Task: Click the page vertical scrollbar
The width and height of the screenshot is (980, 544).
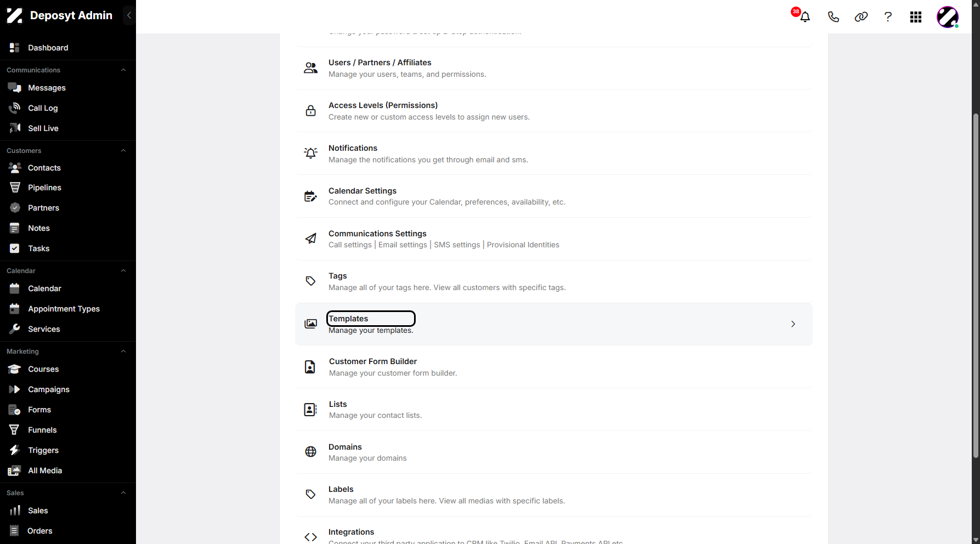Action: pyautogui.click(x=976, y=285)
